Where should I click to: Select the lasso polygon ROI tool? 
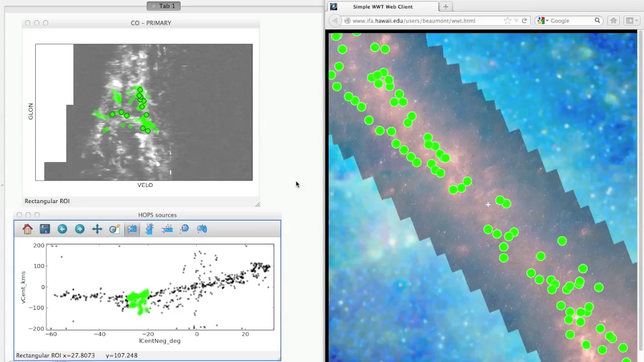tap(202, 229)
